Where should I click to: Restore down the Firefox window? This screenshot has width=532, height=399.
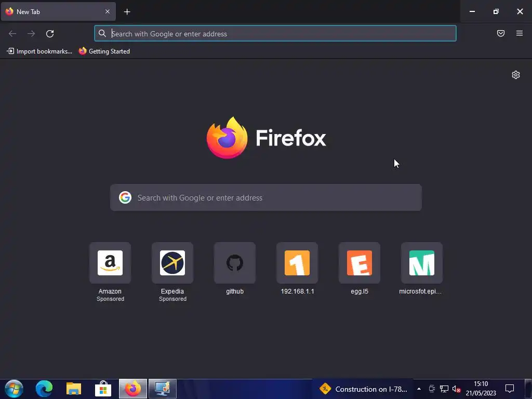click(496, 11)
